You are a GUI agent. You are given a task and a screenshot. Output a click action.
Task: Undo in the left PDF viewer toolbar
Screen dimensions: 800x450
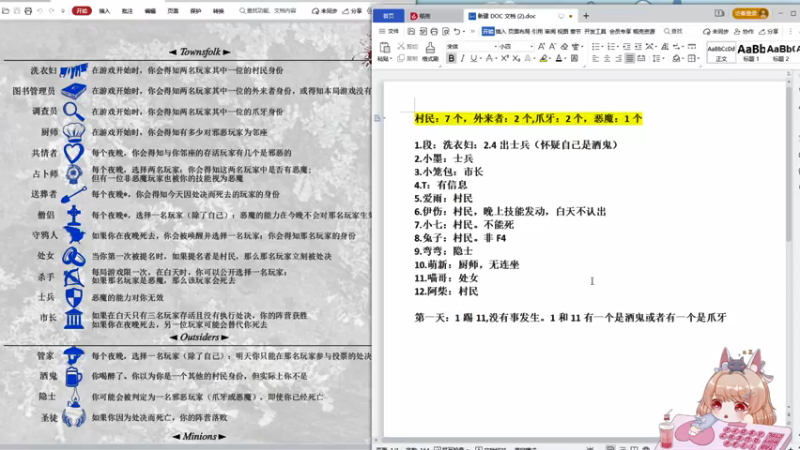[40, 11]
